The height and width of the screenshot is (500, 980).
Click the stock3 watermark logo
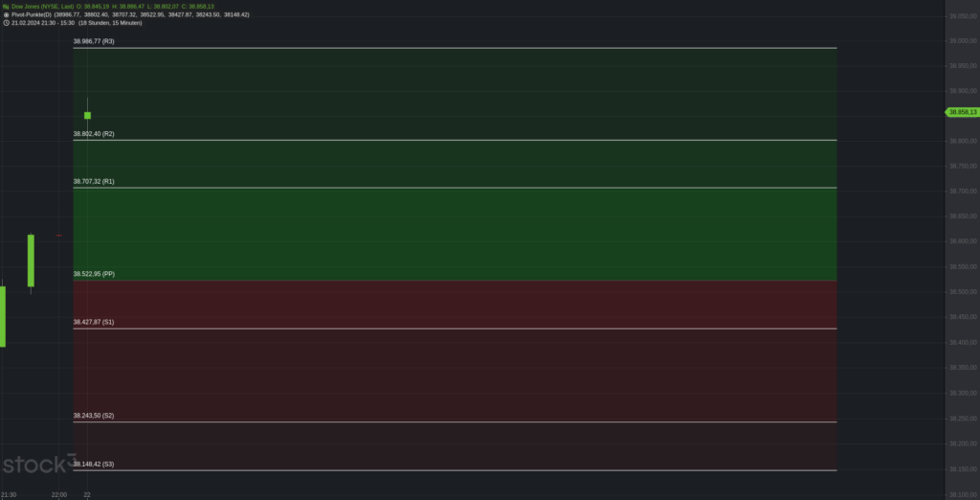[x=37, y=466]
